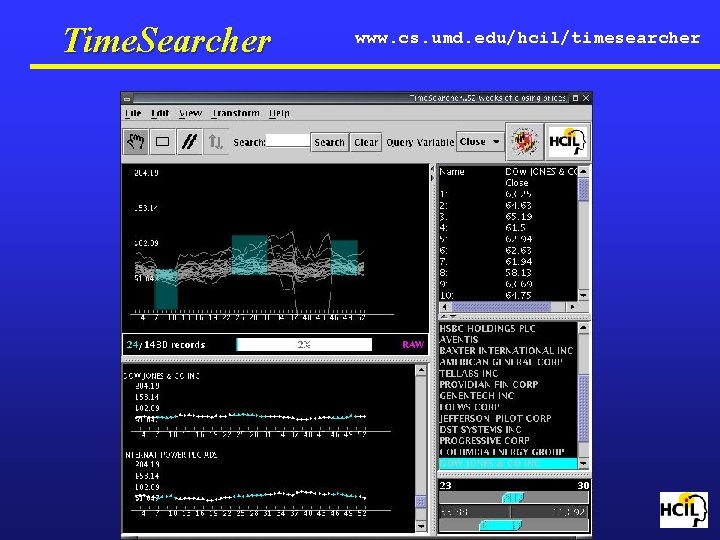Click scroll thumb of company names list
Viewport: 720px width, 540px height.
pos(583,408)
